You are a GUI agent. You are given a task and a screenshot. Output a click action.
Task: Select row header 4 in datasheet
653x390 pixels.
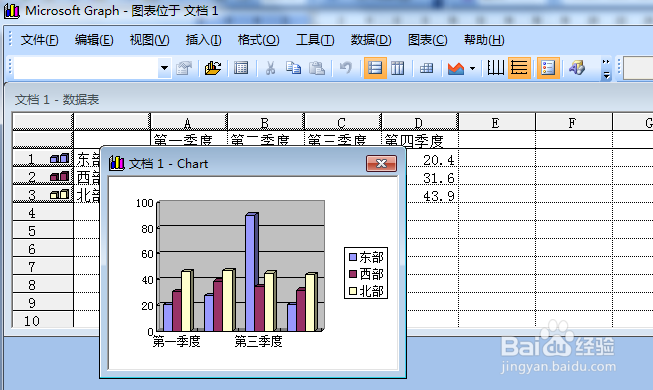coord(43,213)
